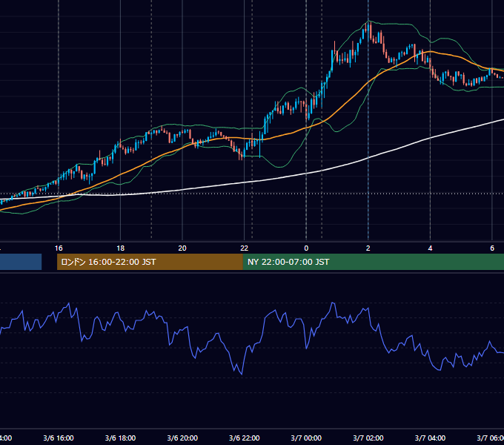Click the 3/6 18:00 label on the bottom axis
This screenshot has width=504, height=445.
point(120,438)
